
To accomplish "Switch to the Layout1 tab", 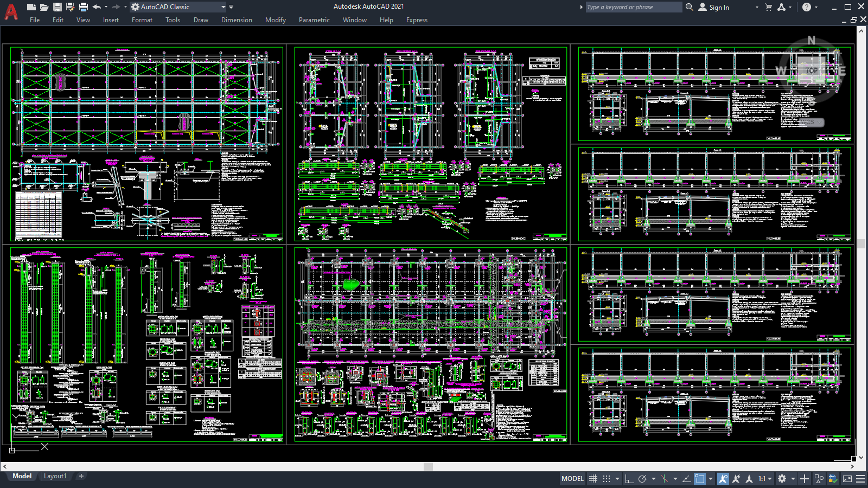I will pos(55,476).
